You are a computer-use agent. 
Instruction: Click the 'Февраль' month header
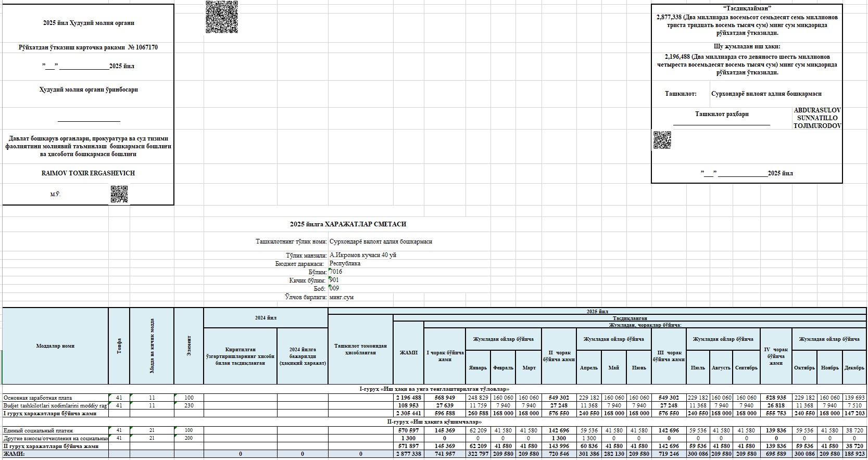click(503, 367)
